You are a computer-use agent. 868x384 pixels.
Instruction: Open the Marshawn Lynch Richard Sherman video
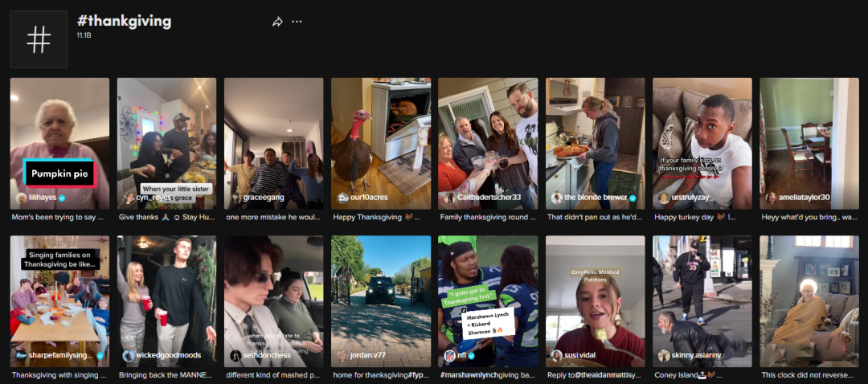[x=488, y=301]
